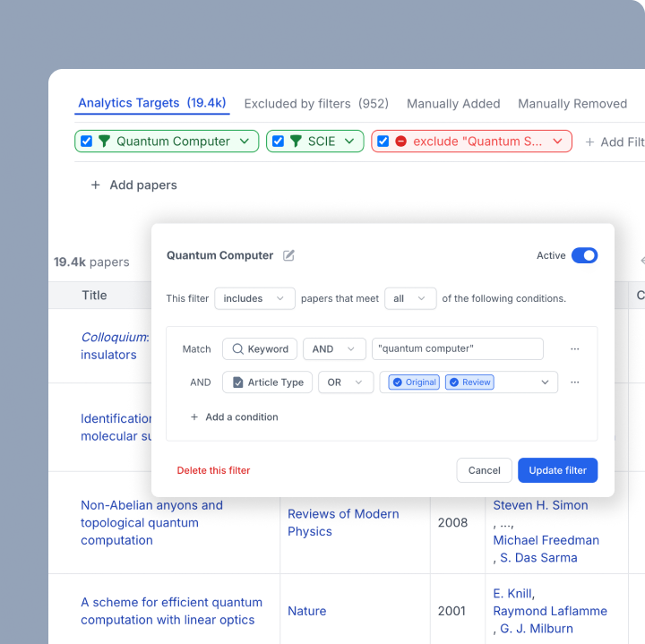Expand the exclude Quantum S... chip chevron
The image size is (645, 644).
pos(557,141)
